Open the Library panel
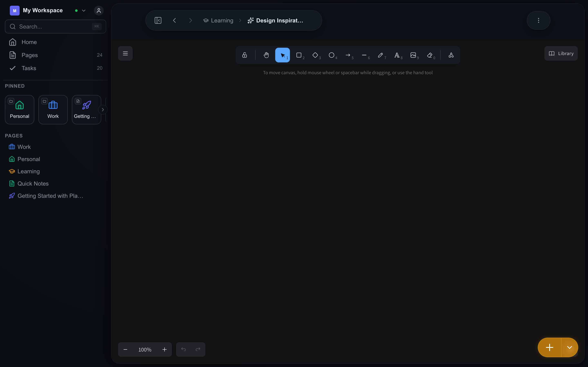 pyautogui.click(x=561, y=53)
